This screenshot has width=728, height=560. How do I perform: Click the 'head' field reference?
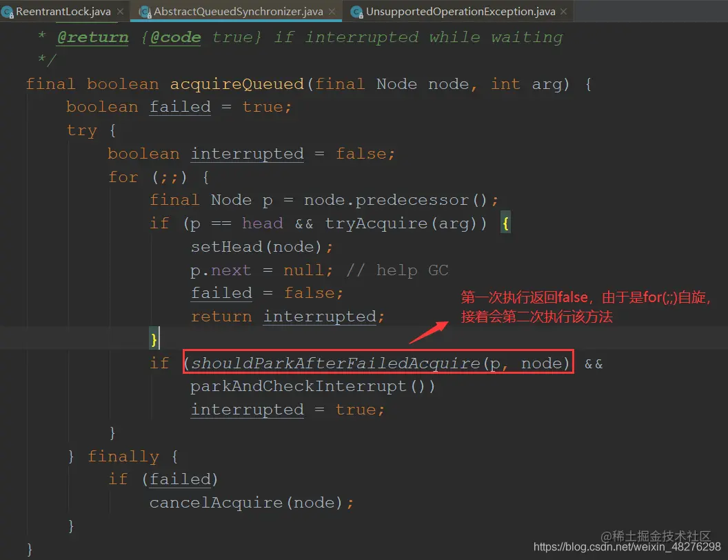click(x=263, y=223)
